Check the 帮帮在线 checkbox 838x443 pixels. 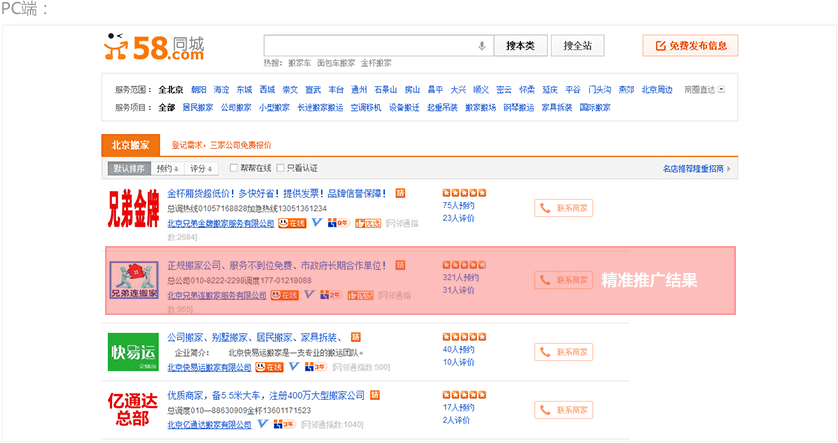[x=234, y=168]
